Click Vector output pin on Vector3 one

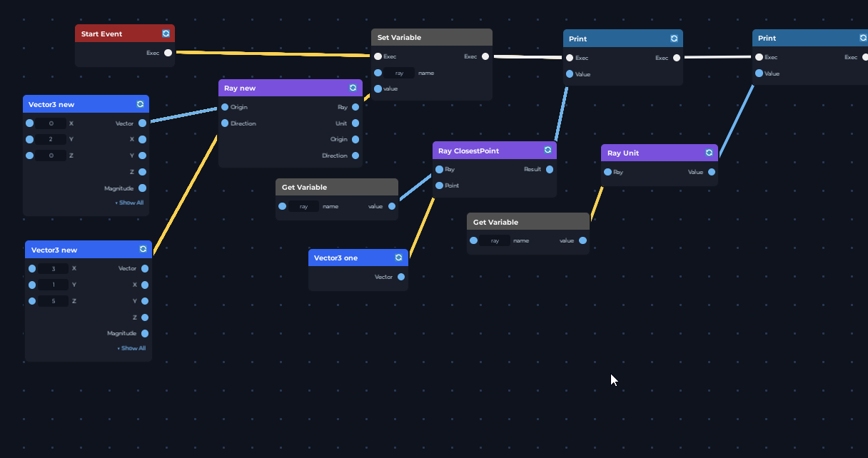coord(401,277)
